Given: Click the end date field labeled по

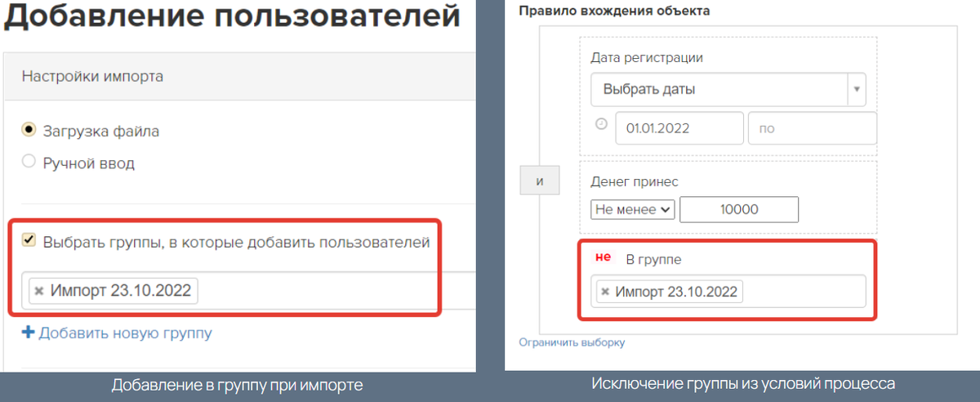Looking at the screenshot, I should tap(813, 129).
